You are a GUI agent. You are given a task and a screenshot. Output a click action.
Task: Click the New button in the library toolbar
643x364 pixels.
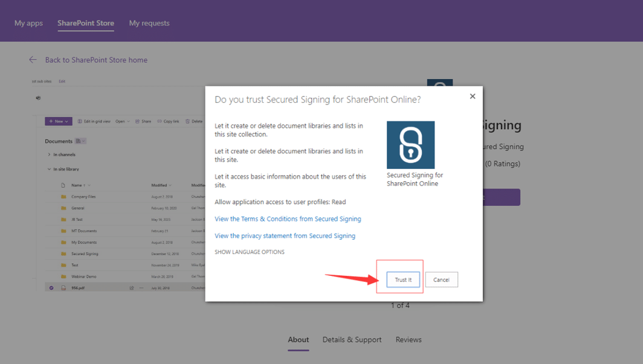click(x=58, y=121)
